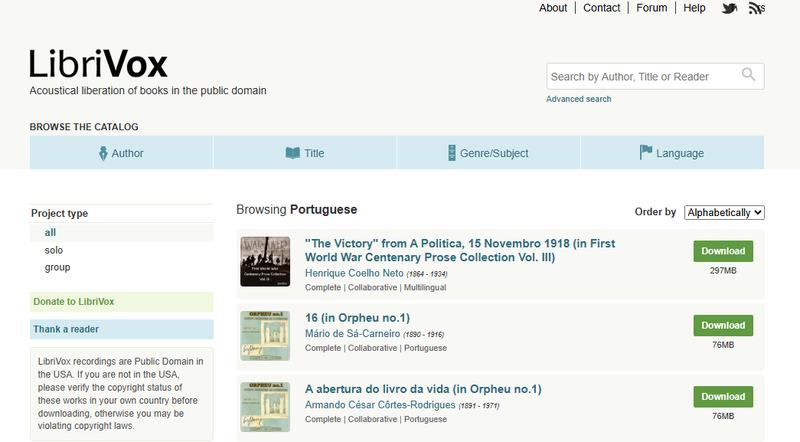The height and width of the screenshot is (442, 800).
Task: Open the Genre/Subject browse tab
Action: coord(488,153)
